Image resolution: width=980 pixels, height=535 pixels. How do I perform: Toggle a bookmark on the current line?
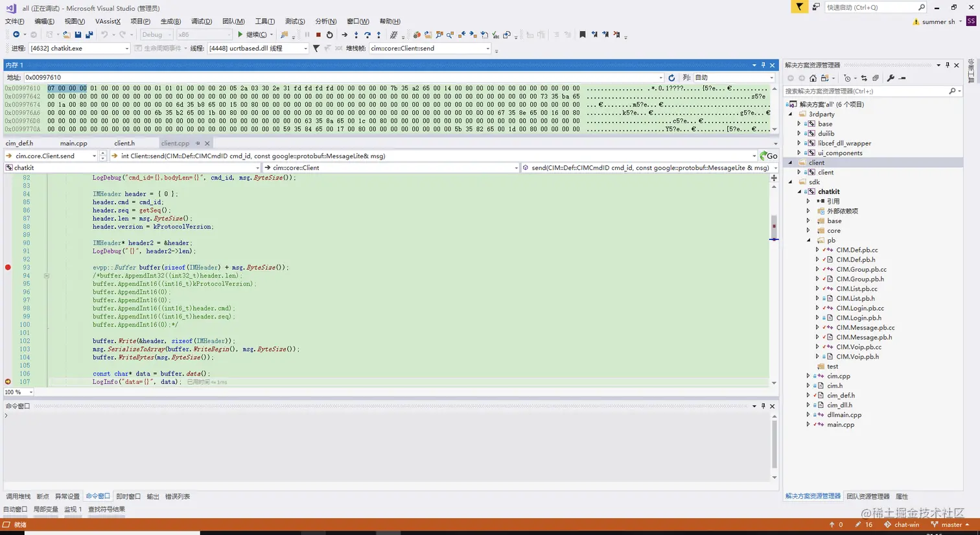(583, 35)
